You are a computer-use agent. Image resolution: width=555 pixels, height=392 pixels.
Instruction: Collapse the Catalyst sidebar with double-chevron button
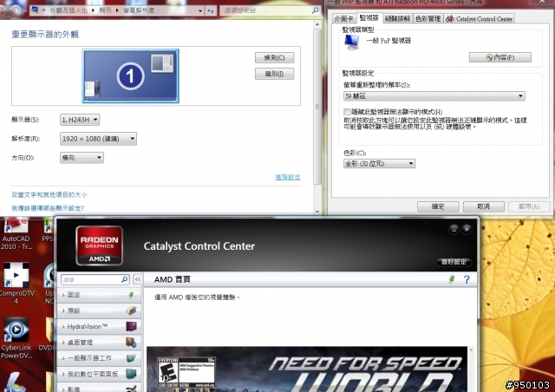coord(137,279)
